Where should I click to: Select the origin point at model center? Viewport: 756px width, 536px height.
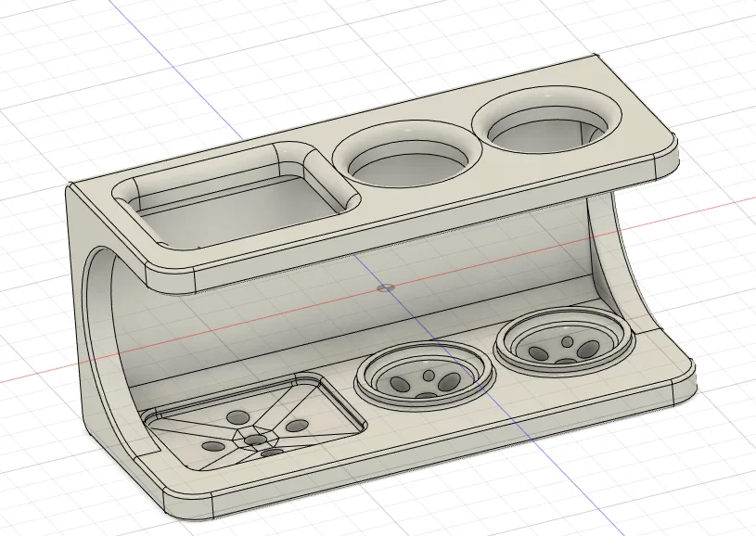[x=386, y=287]
